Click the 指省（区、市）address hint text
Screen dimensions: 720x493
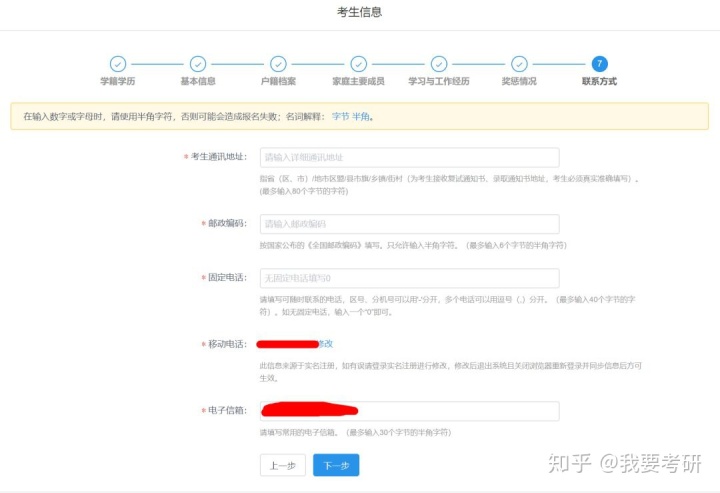450,185
